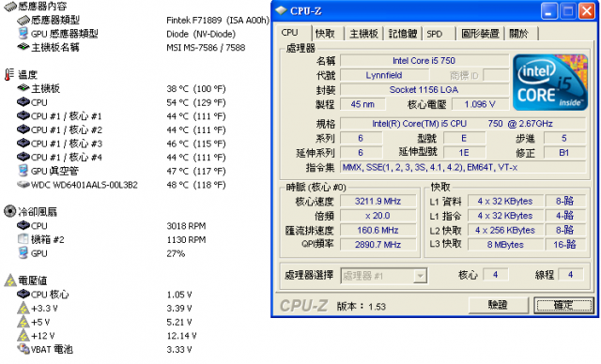Click the CPU fan 3018 RPM icon
Screen dimensions: 601x364
point(23,225)
